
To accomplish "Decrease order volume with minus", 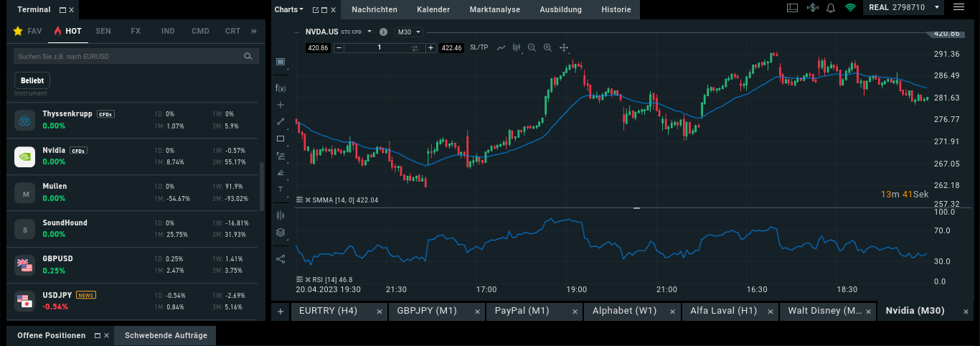I will pos(339,48).
